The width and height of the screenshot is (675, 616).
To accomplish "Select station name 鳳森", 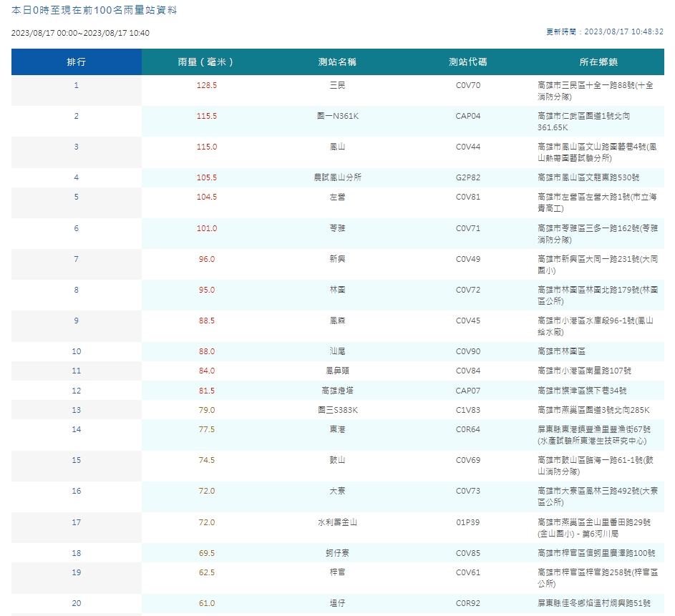I will click(338, 321).
